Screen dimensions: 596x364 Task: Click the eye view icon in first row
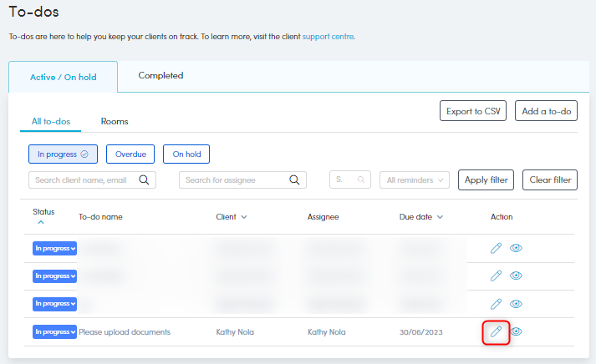[517, 248]
